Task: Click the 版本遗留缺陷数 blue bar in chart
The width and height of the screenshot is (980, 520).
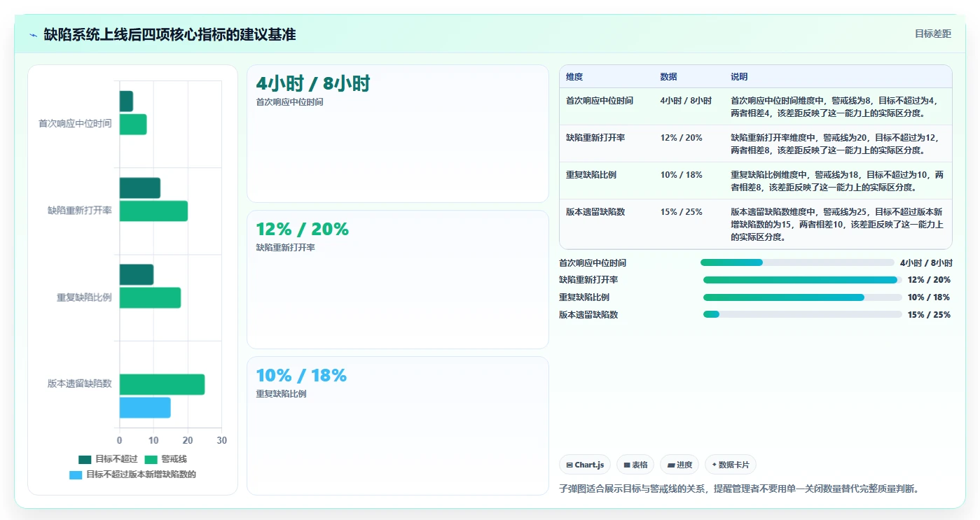Action: [145, 407]
